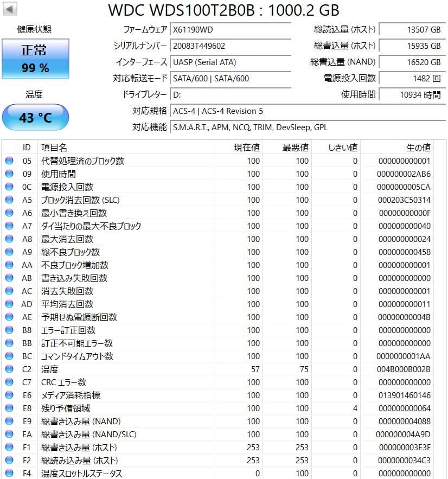
Task: Select raw value 000203C50314
Action: coord(404,200)
